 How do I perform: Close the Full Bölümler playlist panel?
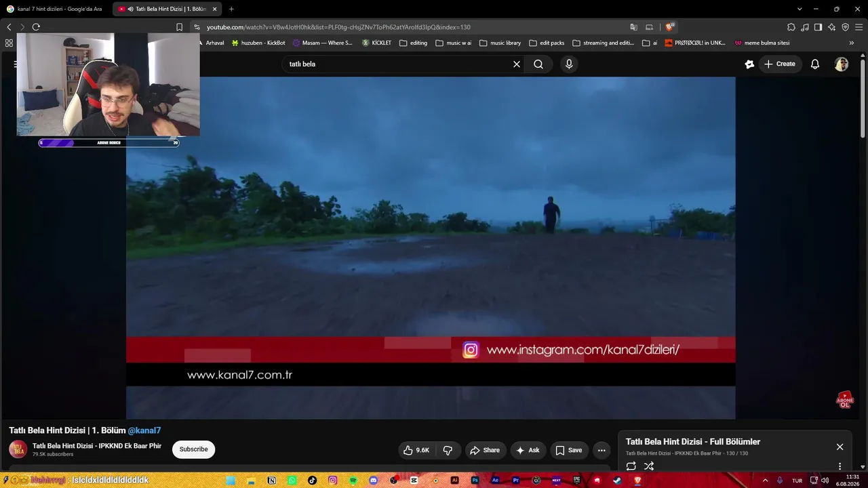point(840,447)
